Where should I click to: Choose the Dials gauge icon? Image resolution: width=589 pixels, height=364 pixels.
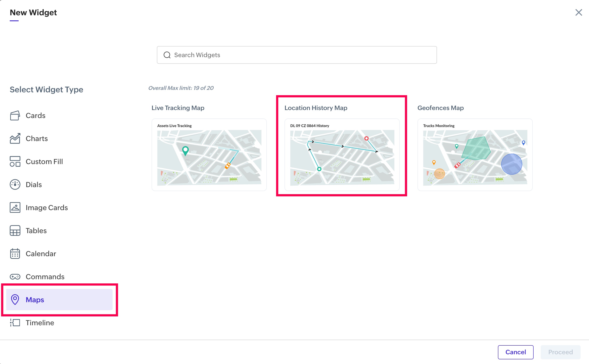(15, 185)
